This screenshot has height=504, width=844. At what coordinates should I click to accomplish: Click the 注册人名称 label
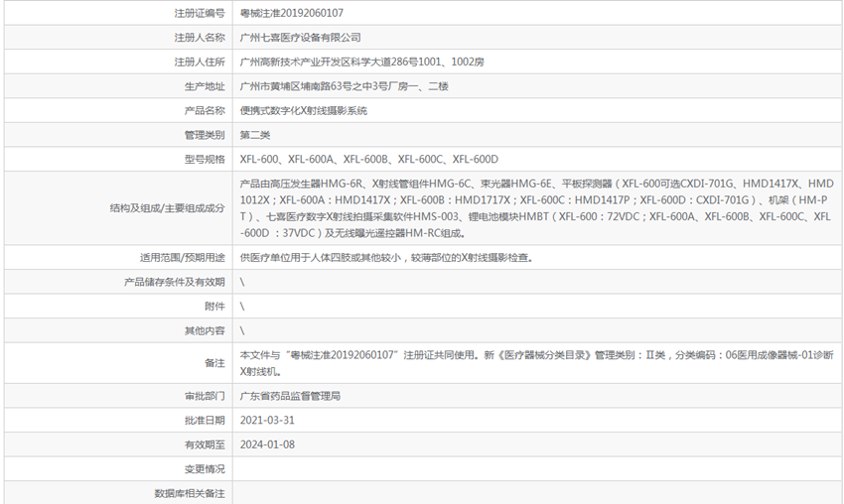click(x=200, y=38)
